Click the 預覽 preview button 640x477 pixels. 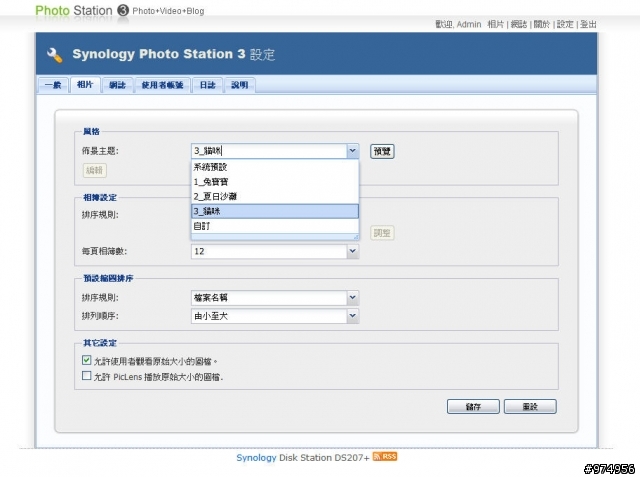(382, 151)
